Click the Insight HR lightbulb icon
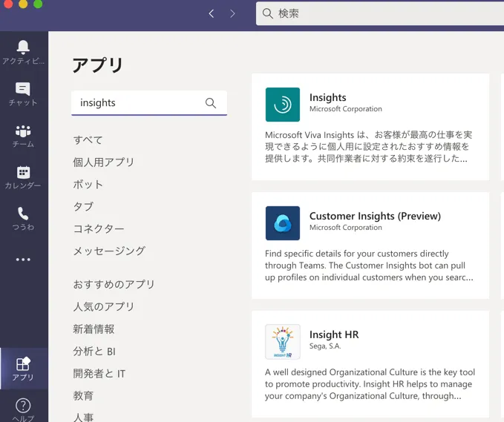This screenshot has height=422, width=504. (283, 342)
